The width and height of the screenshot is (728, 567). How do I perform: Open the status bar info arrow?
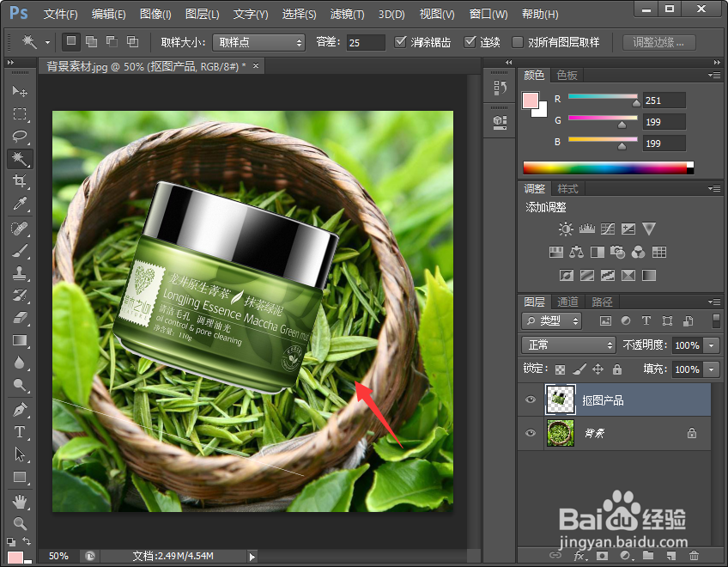pos(252,557)
